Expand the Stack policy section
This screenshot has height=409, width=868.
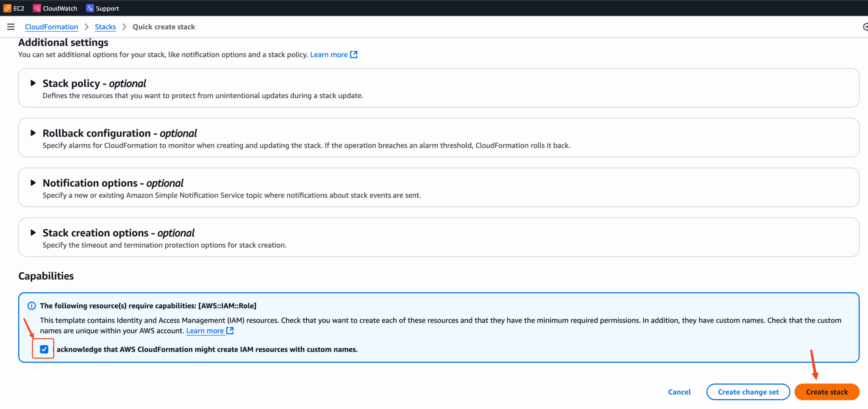(x=33, y=83)
